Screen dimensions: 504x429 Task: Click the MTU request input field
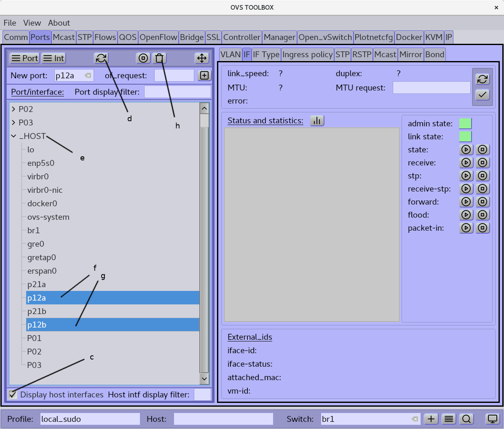432,88
